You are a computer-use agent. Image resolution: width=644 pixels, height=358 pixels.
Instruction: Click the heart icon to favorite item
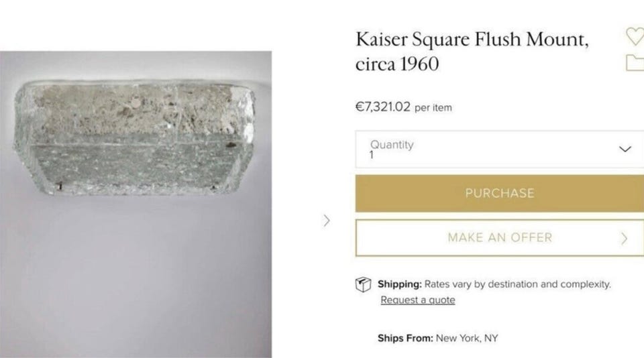click(x=635, y=36)
